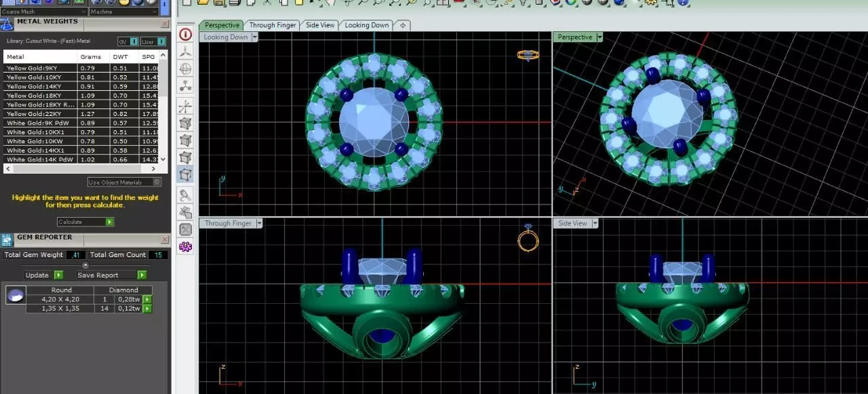
Task: Click the Gem Reporter panel icon
Action: click(7, 239)
